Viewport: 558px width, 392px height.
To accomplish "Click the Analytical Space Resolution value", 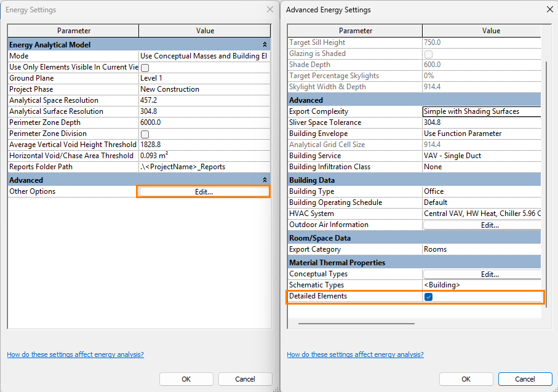I will point(204,100).
